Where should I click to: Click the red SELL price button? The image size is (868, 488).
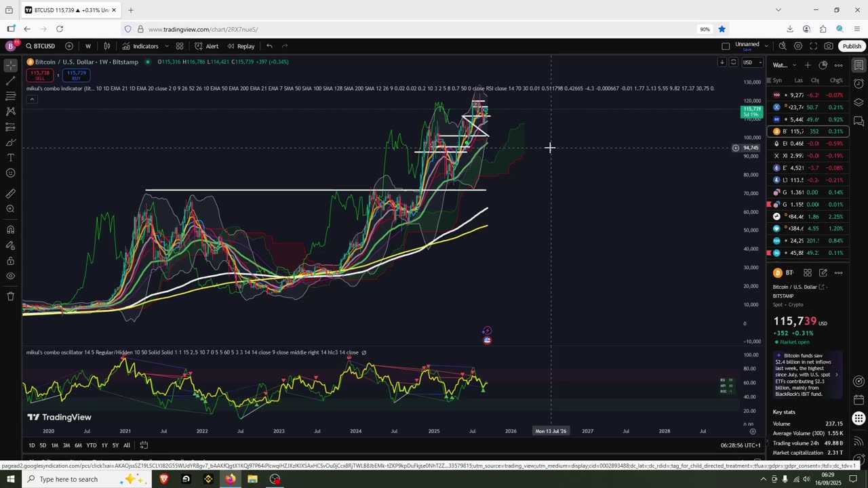[40, 75]
